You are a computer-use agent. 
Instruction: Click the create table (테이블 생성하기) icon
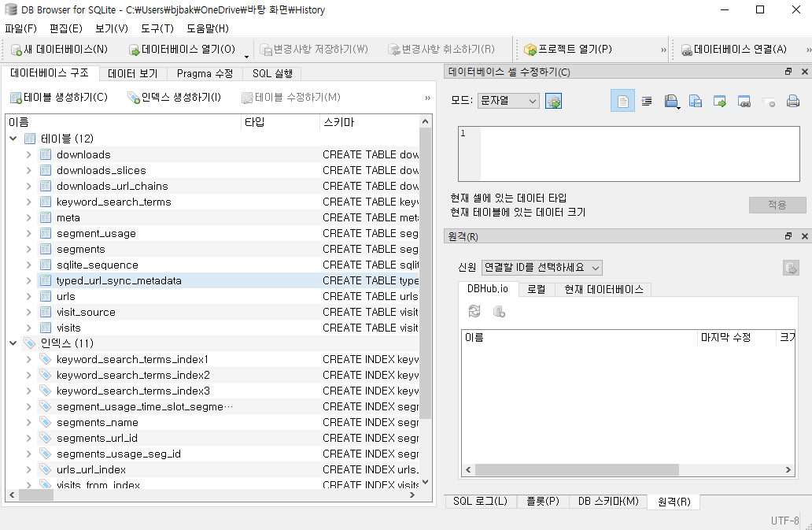pos(16,98)
